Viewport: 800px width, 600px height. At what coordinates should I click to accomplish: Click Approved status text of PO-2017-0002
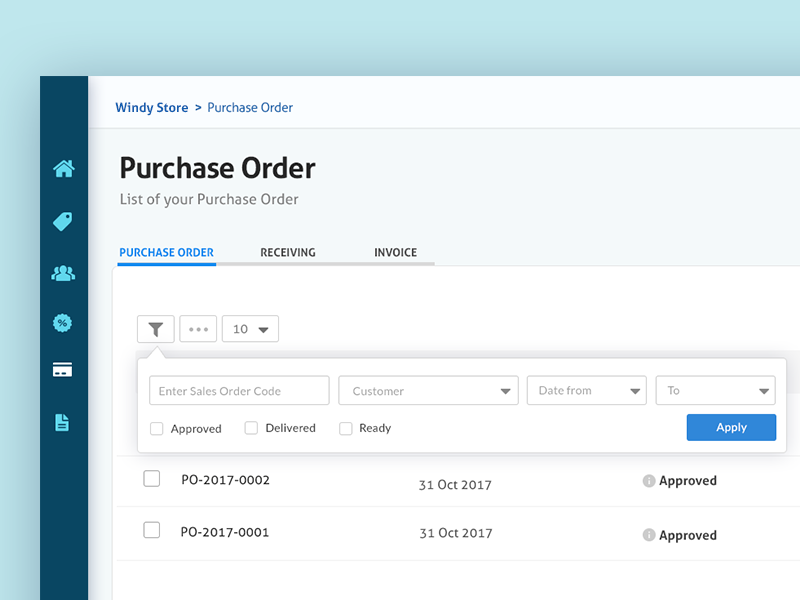(x=688, y=481)
